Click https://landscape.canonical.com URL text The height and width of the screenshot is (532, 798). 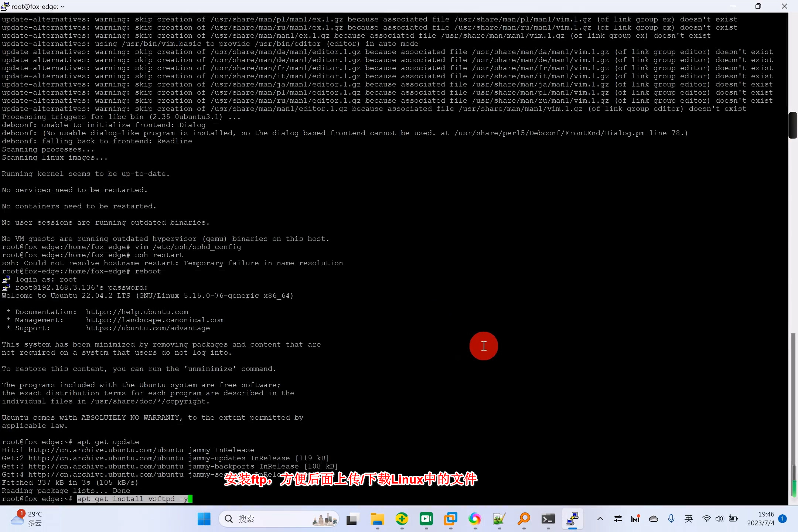pos(155,320)
